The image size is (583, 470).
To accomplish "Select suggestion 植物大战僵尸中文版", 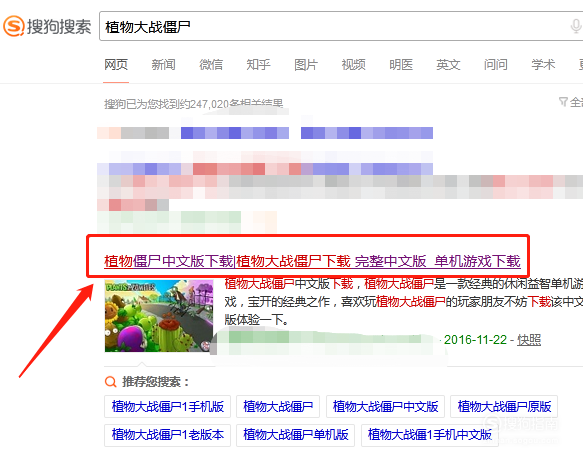I will [386, 406].
